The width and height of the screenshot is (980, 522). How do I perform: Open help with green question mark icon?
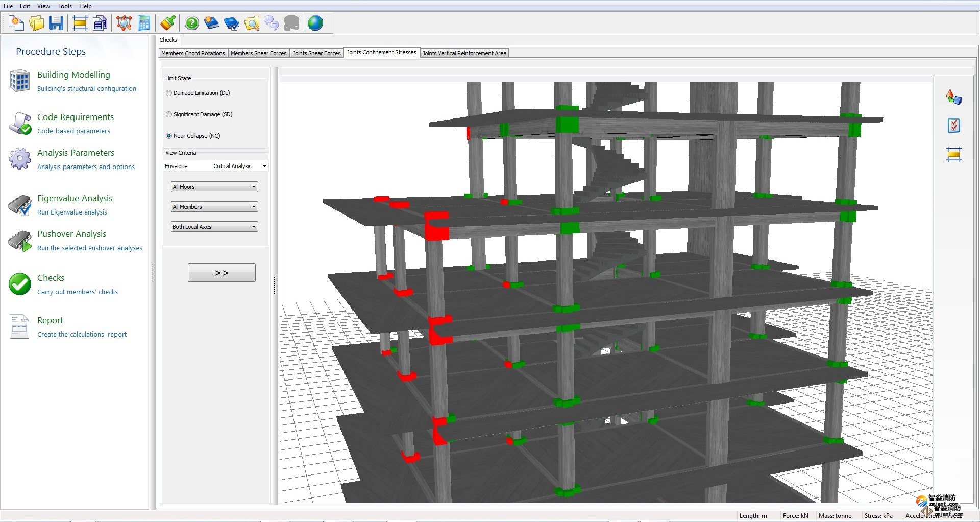(x=192, y=23)
